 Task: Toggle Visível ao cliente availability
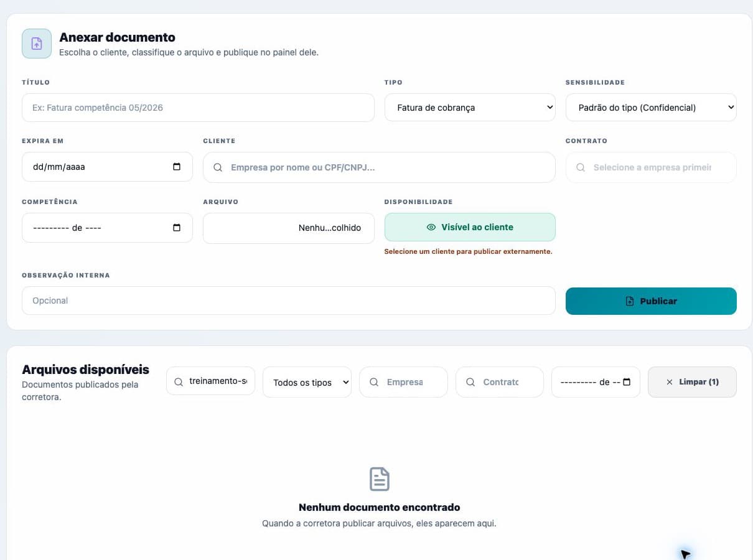click(470, 227)
